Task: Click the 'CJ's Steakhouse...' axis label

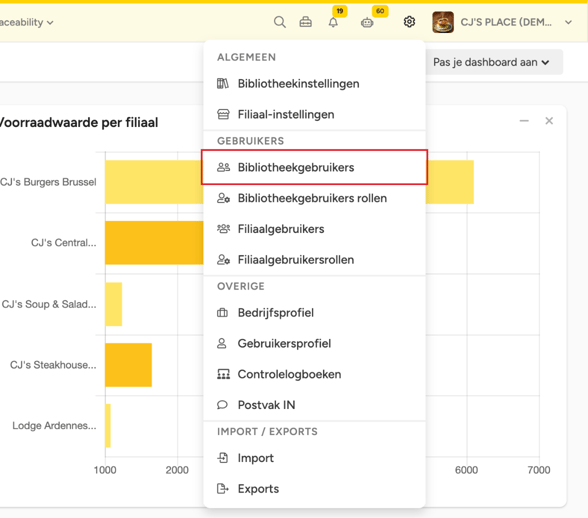Action: click(x=53, y=365)
